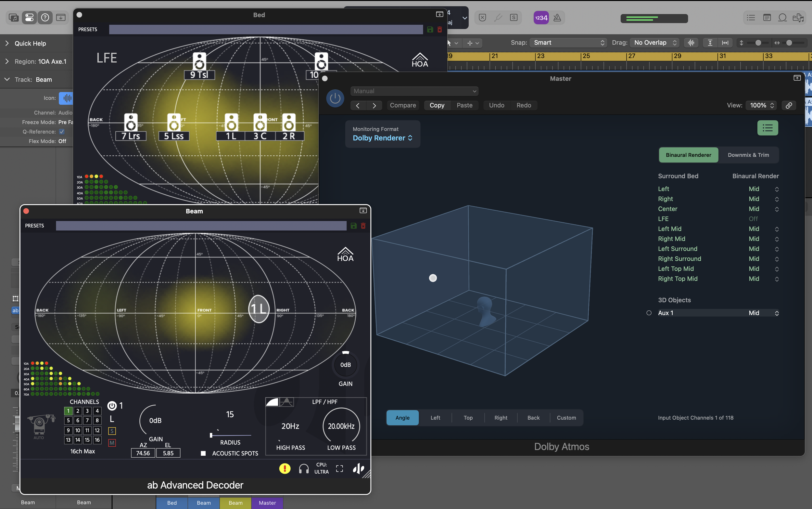Open the Loop Browser icon
The width and height of the screenshot is (812, 509).
click(782, 18)
